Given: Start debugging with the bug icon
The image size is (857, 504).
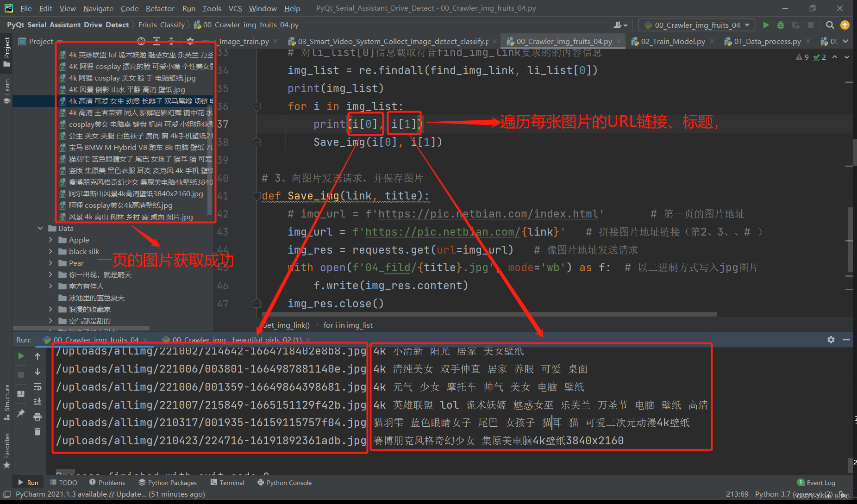Looking at the screenshot, I should click(781, 25).
